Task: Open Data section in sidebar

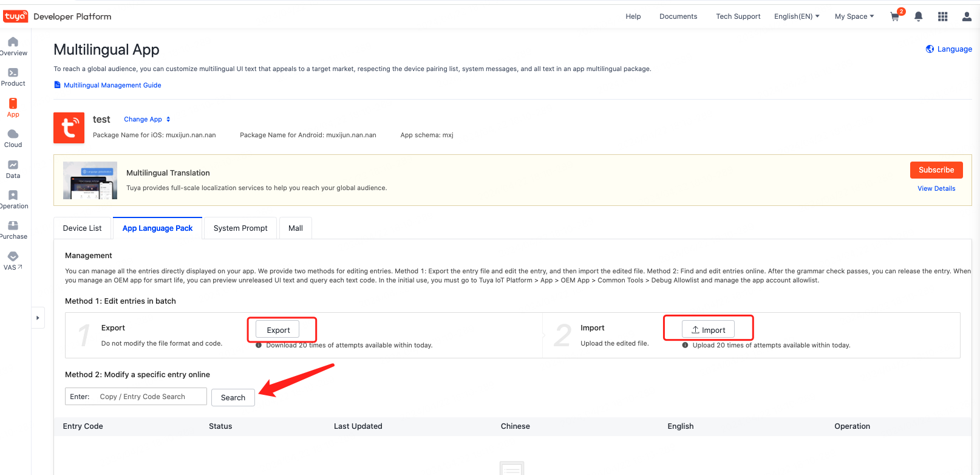Action: [x=13, y=169]
